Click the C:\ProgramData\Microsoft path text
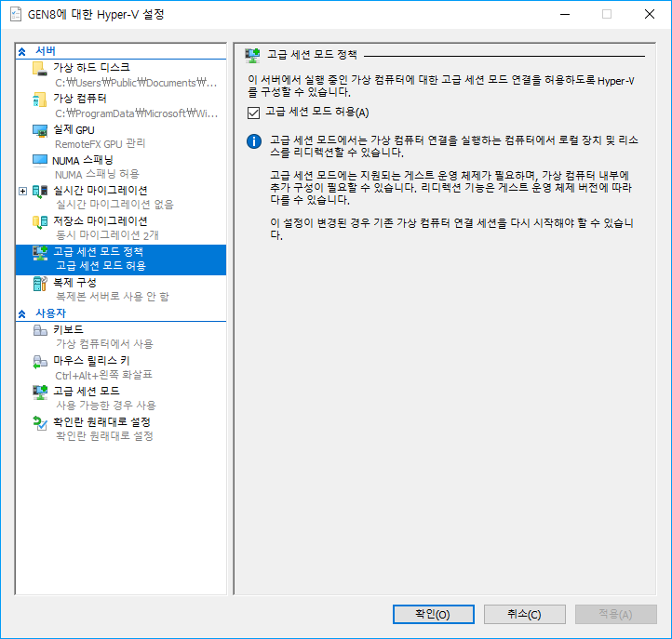Image resolution: width=672 pixels, height=639 pixels. pyautogui.click(x=136, y=113)
